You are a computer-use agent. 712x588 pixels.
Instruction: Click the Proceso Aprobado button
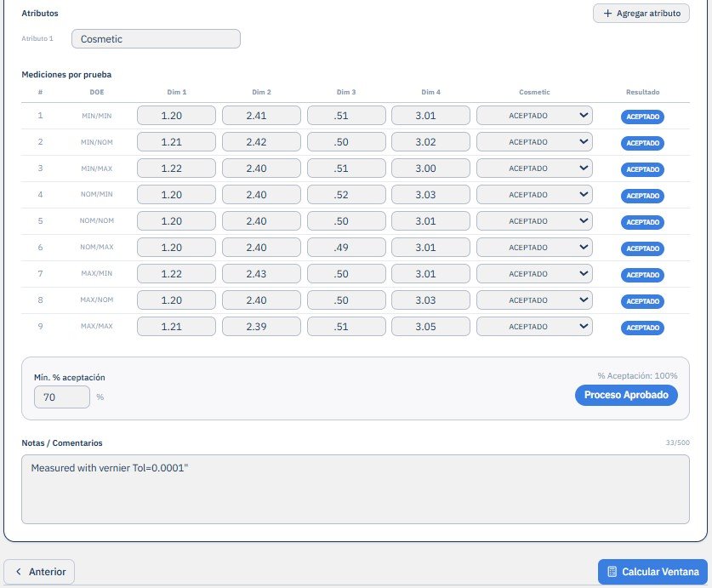[x=626, y=395]
